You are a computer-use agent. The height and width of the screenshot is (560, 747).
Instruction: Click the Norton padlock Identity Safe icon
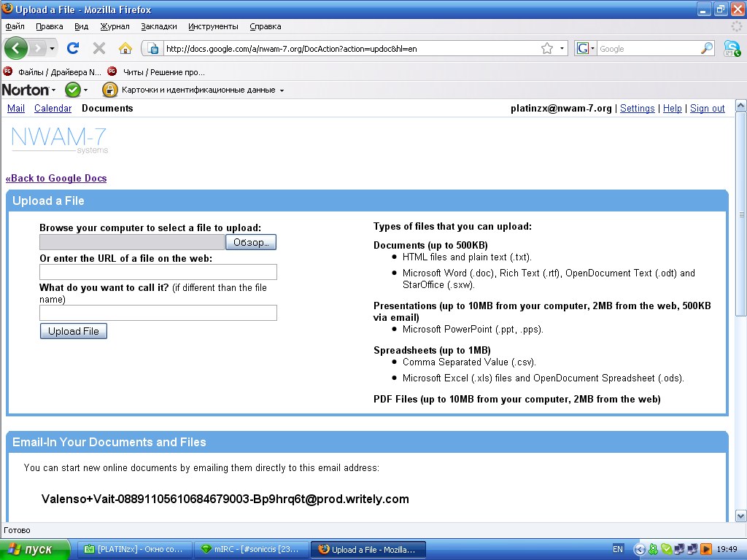109,90
